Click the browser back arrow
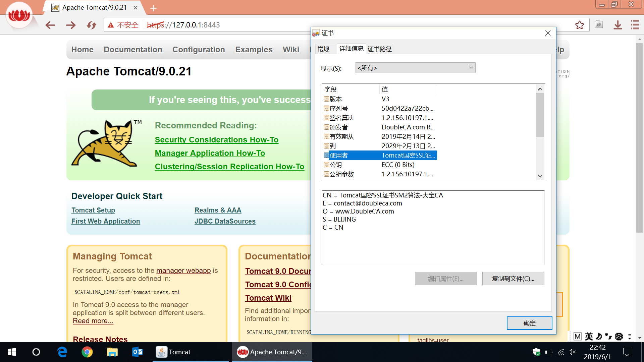Viewport: 644px width, 362px height. coord(50,25)
